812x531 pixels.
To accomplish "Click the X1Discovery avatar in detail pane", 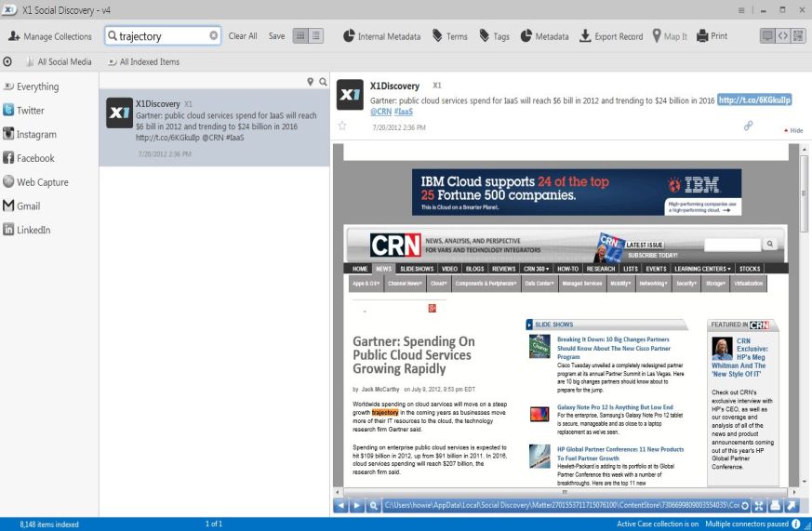I will [350, 95].
